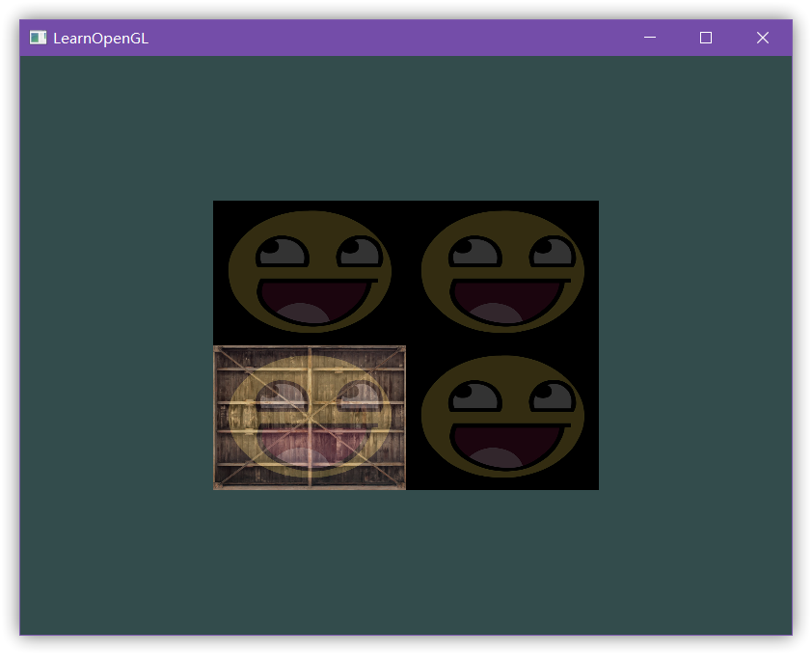Click the LearnOpenGL title text
812x655 pixels.
click(x=100, y=39)
